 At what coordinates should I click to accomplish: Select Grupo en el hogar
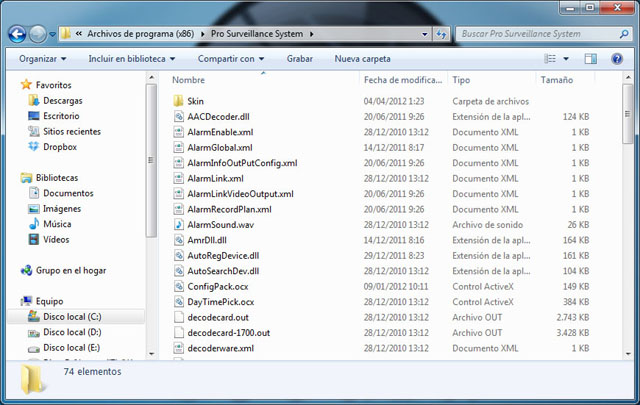click(x=71, y=270)
